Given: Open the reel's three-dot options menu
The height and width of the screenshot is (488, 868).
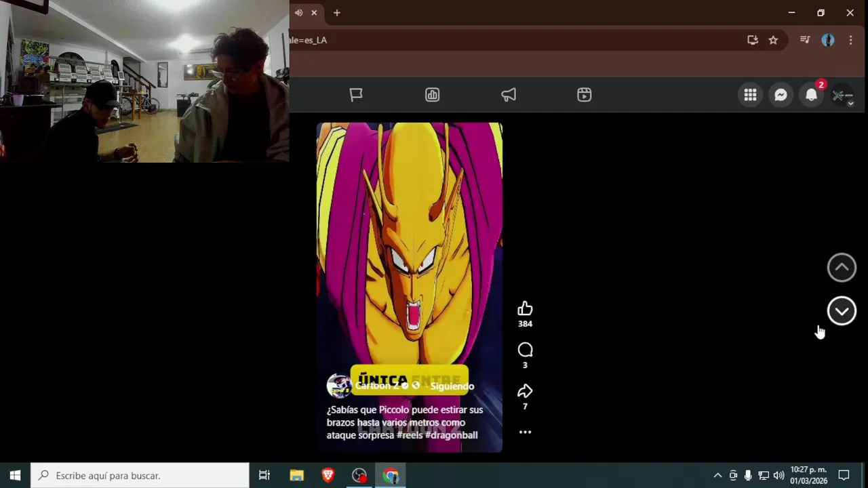Looking at the screenshot, I should (525, 432).
